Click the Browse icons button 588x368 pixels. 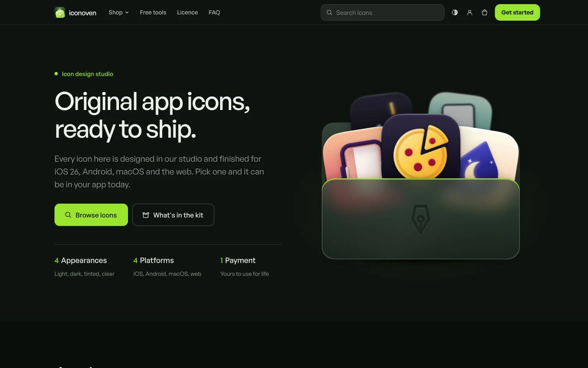(91, 215)
